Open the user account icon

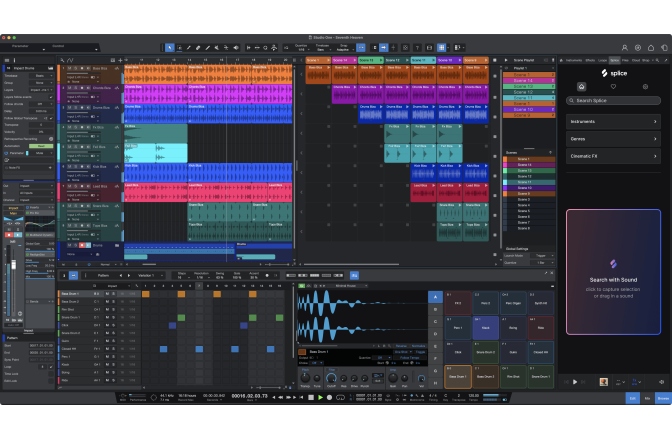(624, 48)
